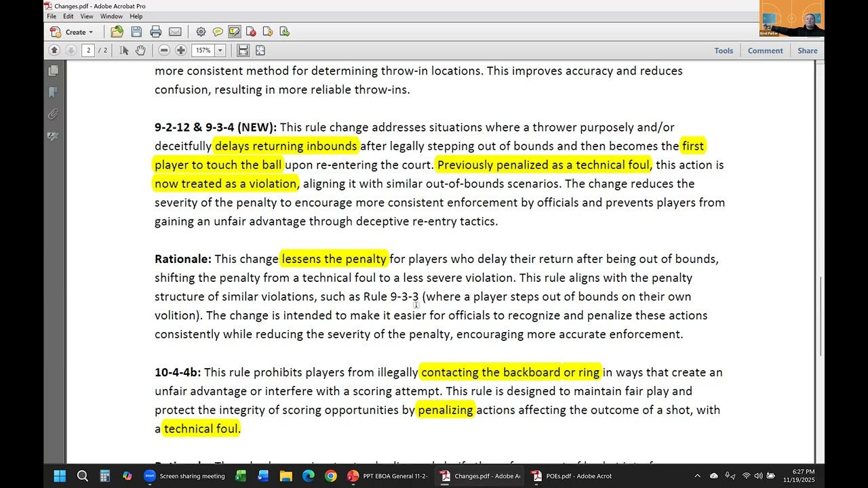Image resolution: width=868 pixels, height=488 pixels.
Task: Click the vertical scrollbar thumb
Action: tap(820, 317)
